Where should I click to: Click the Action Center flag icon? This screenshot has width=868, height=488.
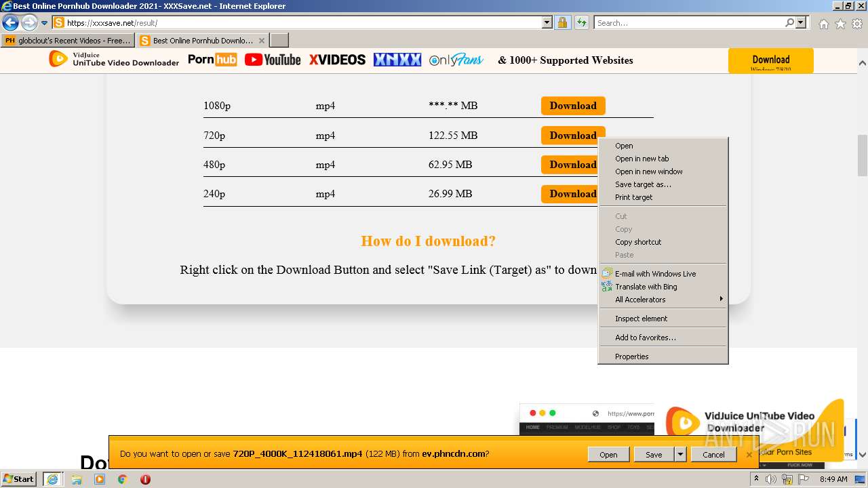[x=802, y=479]
